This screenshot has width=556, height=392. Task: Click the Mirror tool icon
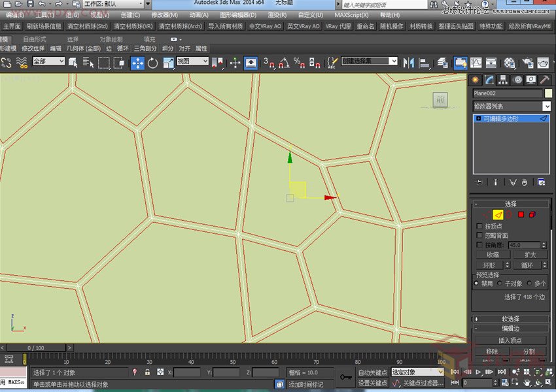409,63
